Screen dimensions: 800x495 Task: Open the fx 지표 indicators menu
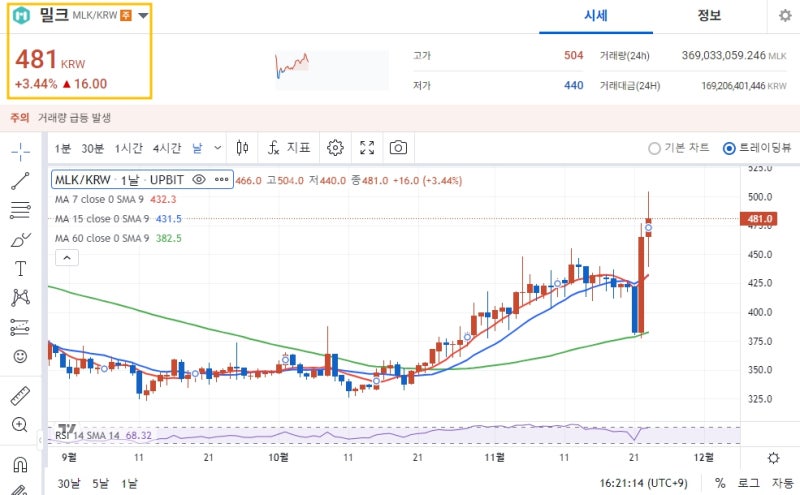point(289,148)
